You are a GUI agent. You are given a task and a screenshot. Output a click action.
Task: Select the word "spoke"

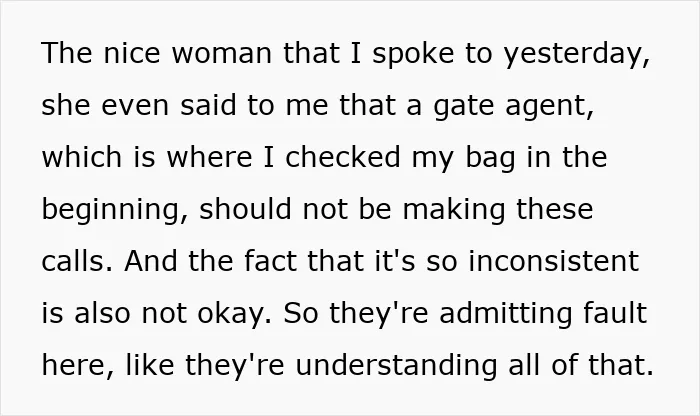(x=413, y=55)
